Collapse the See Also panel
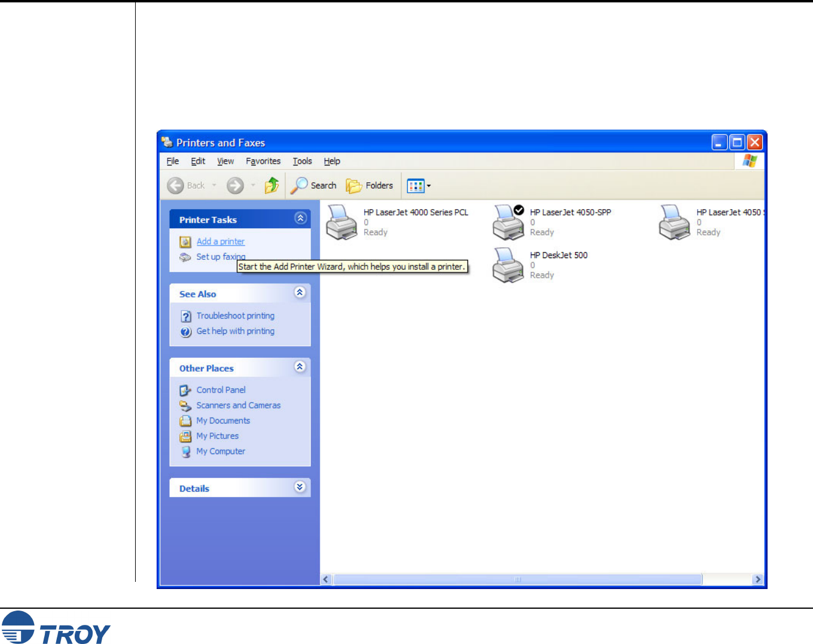Image resolution: width=813 pixels, height=644 pixels. [x=300, y=292]
